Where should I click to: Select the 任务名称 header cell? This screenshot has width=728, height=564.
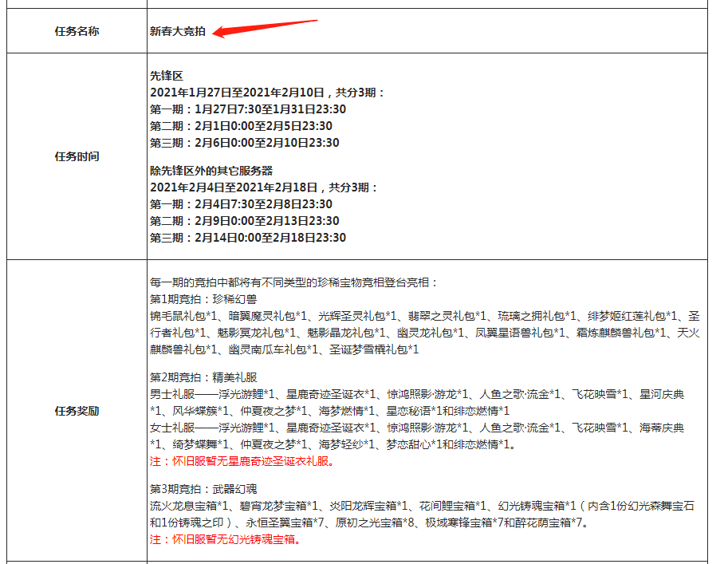tap(77, 31)
